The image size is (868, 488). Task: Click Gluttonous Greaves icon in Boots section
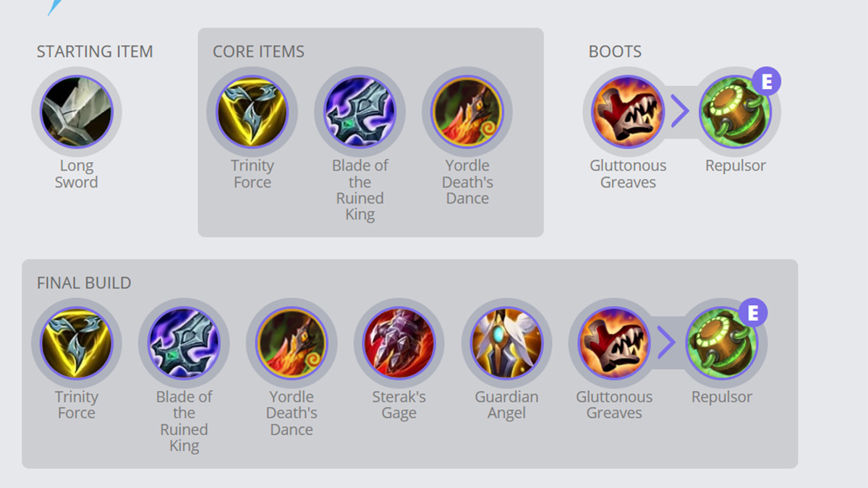(628, 112)
